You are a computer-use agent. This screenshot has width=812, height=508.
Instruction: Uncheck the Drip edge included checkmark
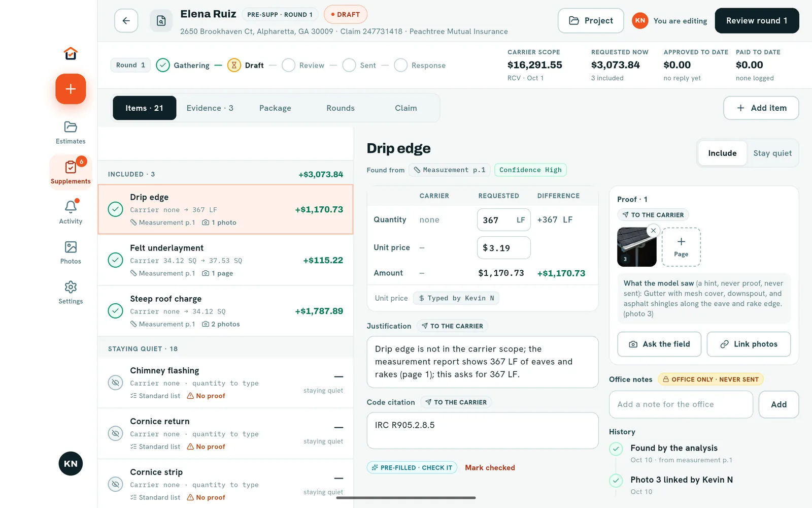pos(116,209)
